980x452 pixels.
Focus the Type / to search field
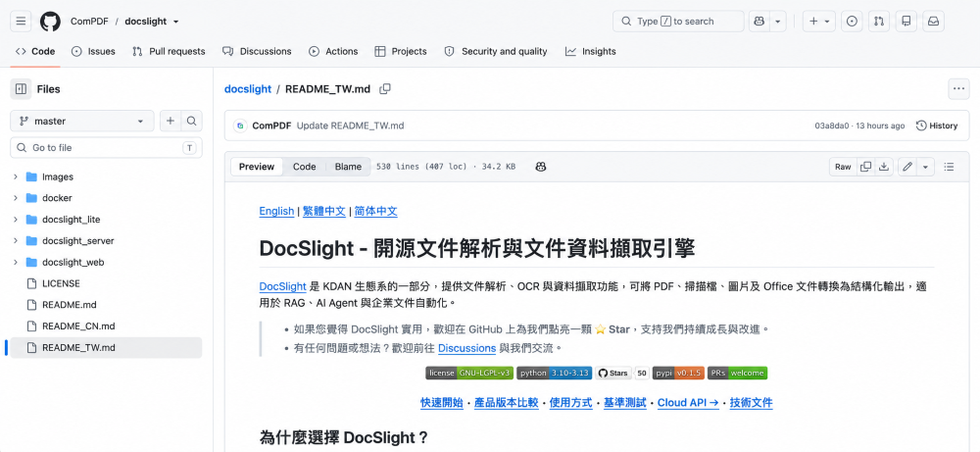678,22
